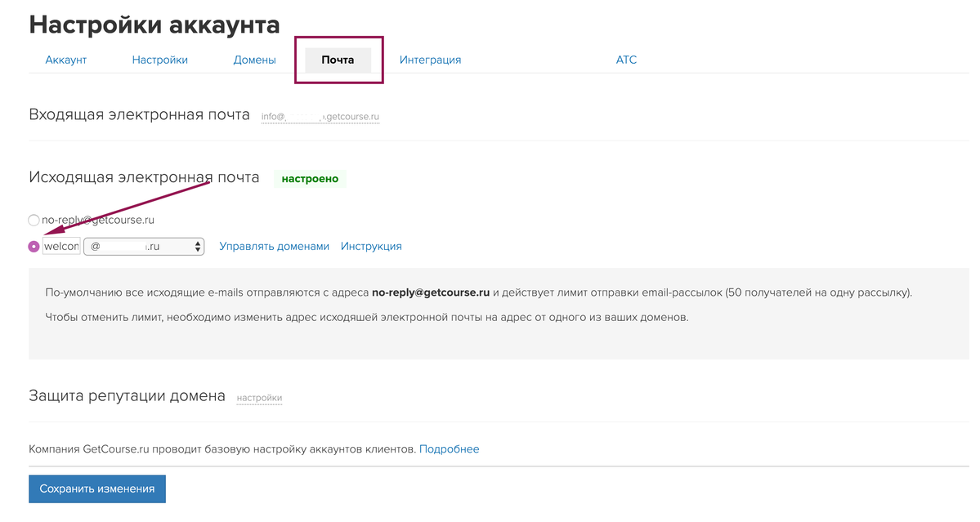The image size is (980, 522).
Task: Click the 'Входящая электронная почта' section label
Action: (x=140, y=115)
